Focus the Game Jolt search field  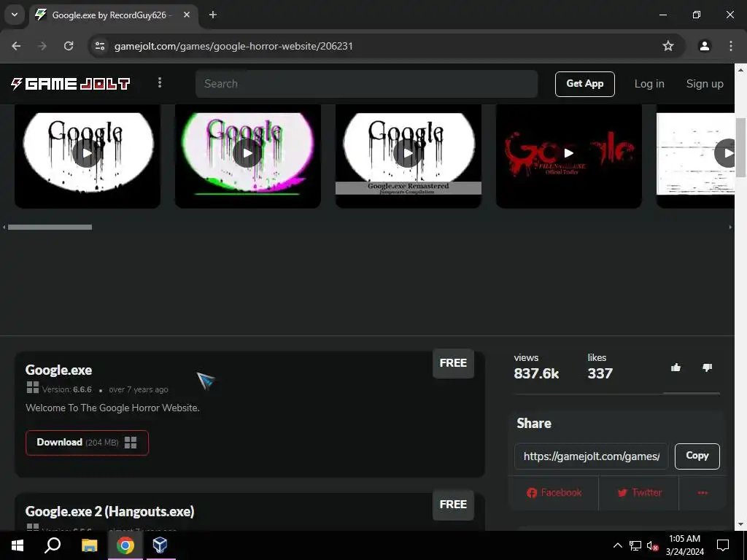366,84
